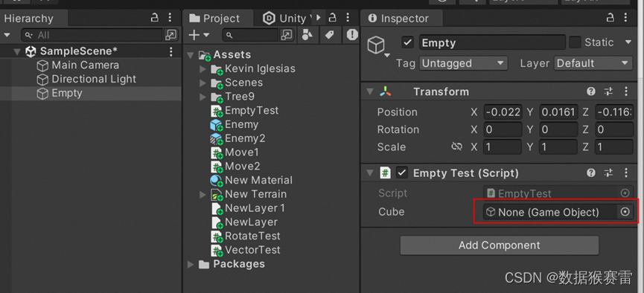This screenshot has width=644, height=293.
Task: Toggle the Scale constrain proportions link icon
Action: [x=456, y=147]
